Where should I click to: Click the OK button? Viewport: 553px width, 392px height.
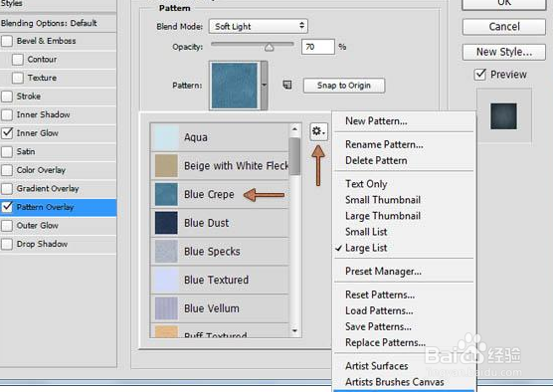click(x=504, y=4)
